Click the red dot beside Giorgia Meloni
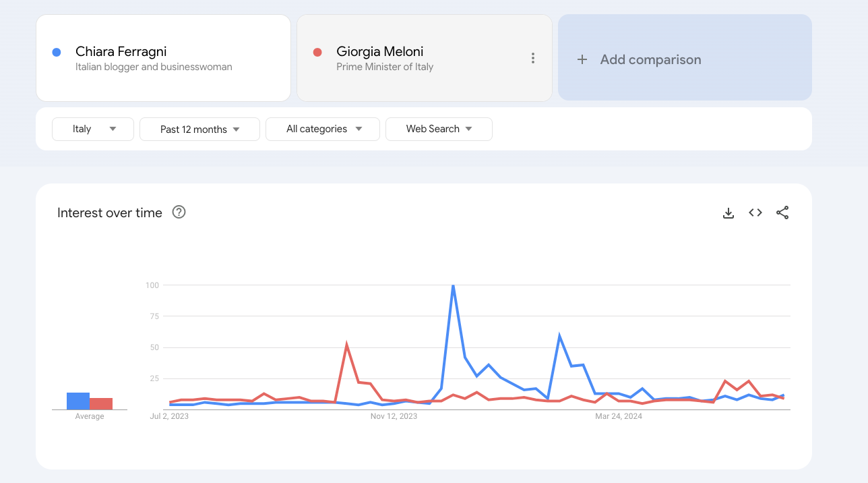 pos(317,52)
